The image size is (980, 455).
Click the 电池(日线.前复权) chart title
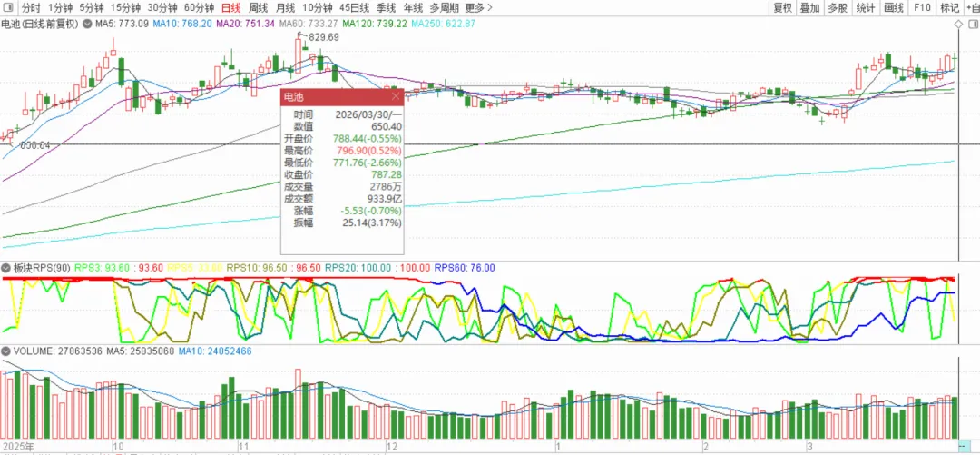point(40,24)
